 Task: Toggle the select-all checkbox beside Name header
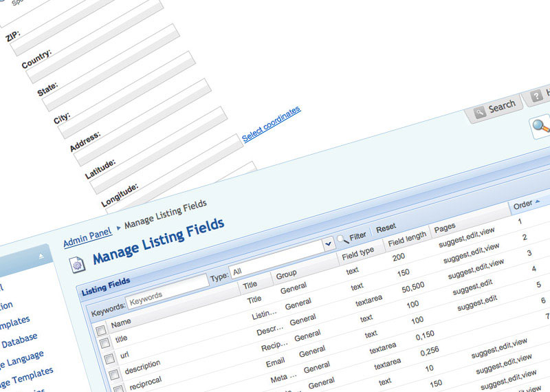click(x=101, y=330)
